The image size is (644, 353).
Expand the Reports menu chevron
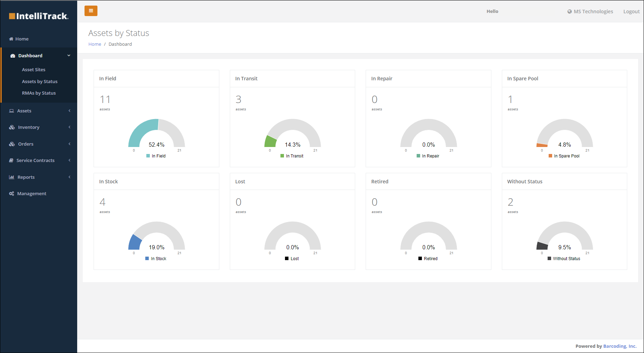tap(69, 177)
